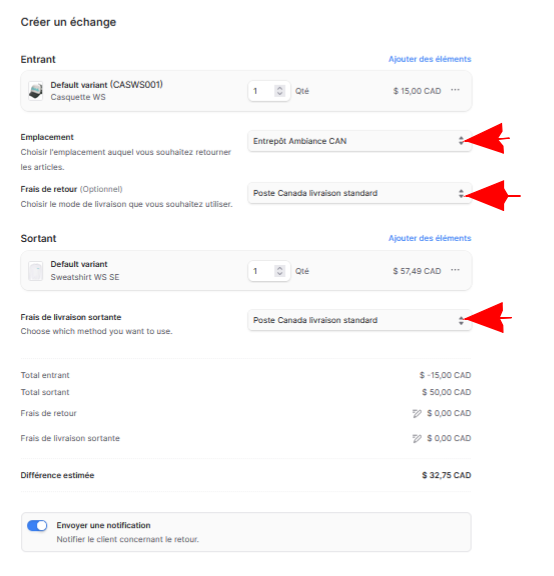Click Ajouter des éléments in Entrant section
The width and height of the screenshot is (554, 576).
pos(430,59)
